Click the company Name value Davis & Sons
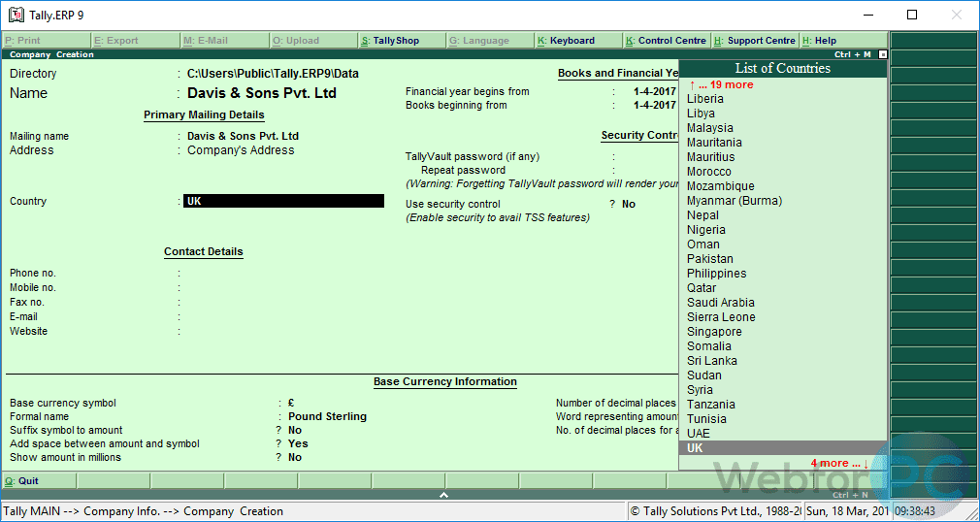The height and width of the screenshot is (522, 980). pos(262,93)
